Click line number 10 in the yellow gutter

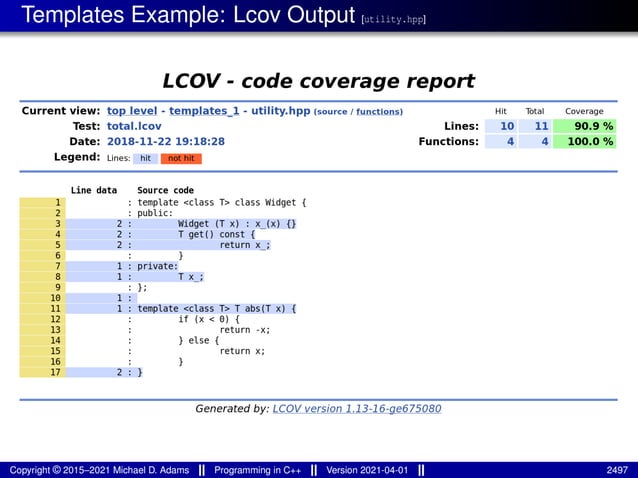pos(55,298)
